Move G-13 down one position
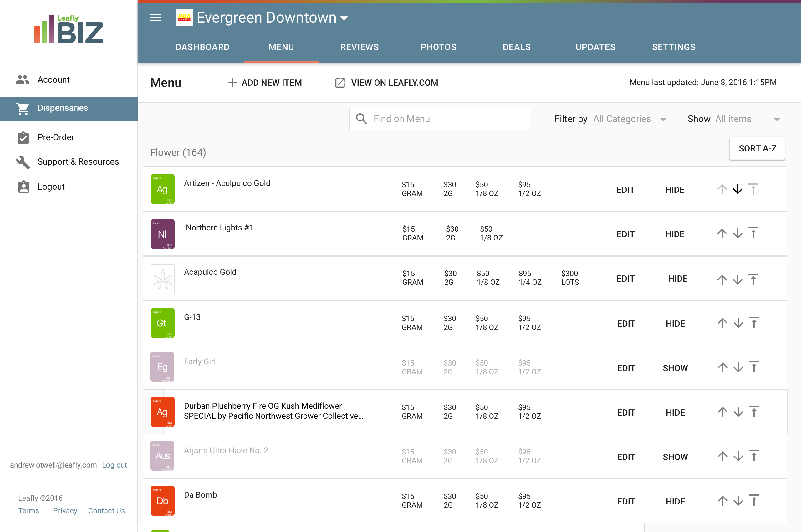The height and width of the screenshot is (532, 801). 738,323
